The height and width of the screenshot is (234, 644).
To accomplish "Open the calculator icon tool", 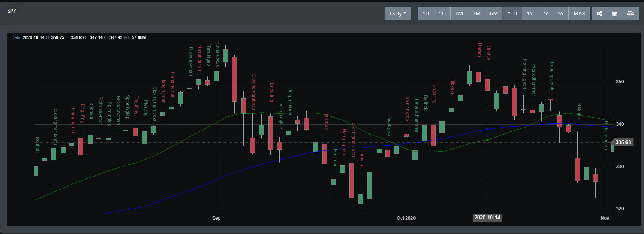I will tap(615, 13).
